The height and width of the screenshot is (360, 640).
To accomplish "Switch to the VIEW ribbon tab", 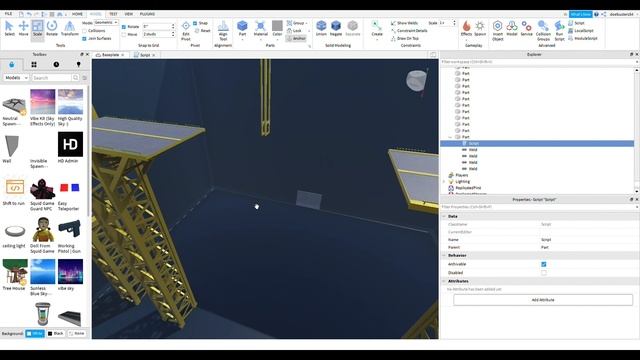I will pos(129,14).
